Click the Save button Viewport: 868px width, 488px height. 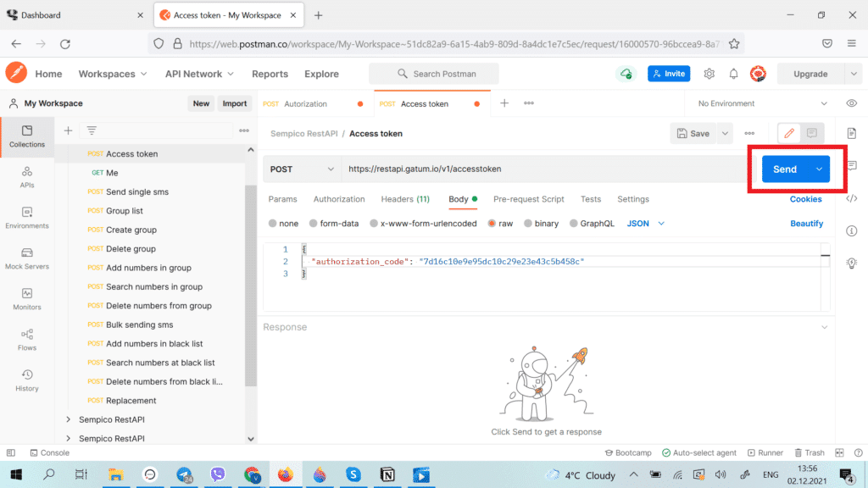693,133
